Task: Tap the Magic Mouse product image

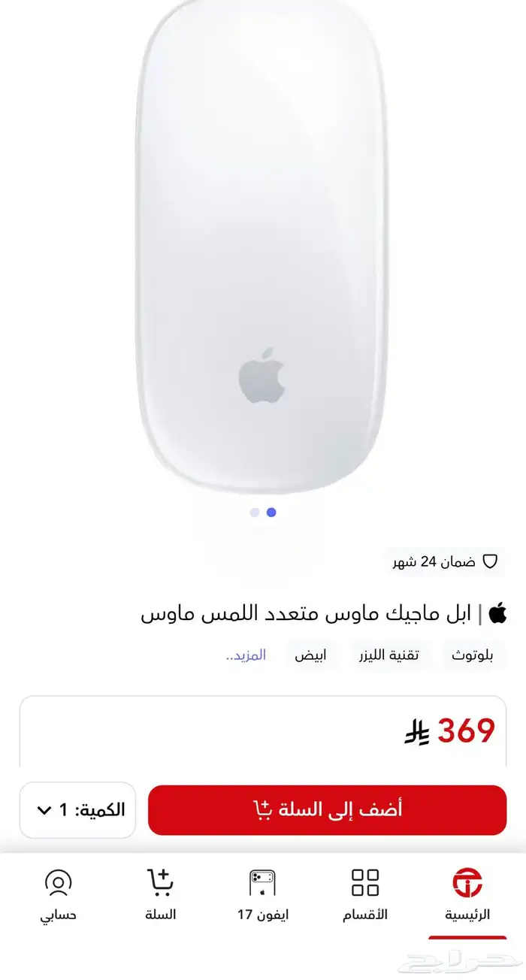Action: (x=262, y=248)
